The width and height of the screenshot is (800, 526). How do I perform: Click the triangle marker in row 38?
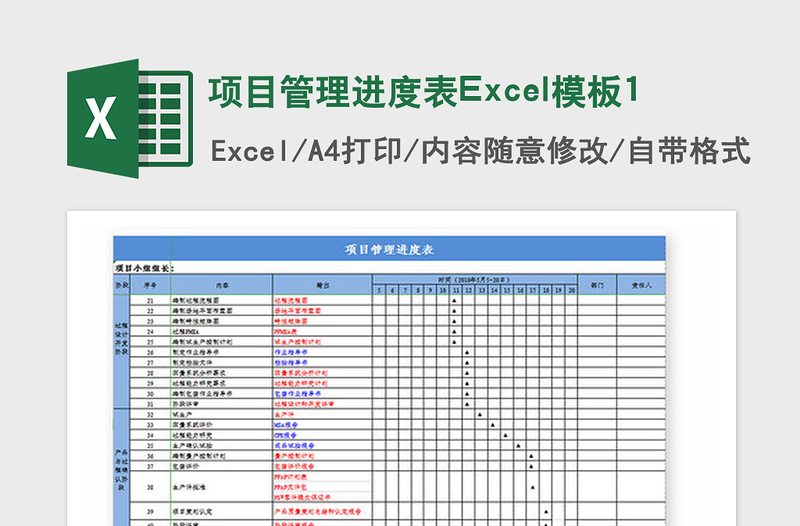coord(532,487)
